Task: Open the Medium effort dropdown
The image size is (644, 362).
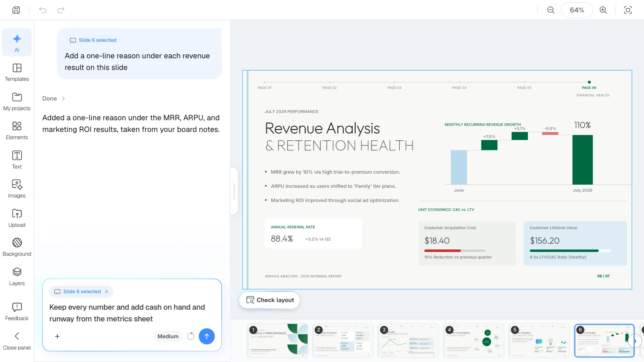Action: click(168, 336)
